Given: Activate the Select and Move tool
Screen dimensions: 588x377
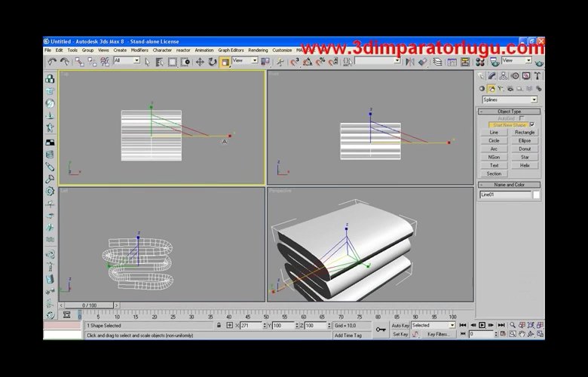Looking at the screenshot, I should pyautogui.click(x=200, y=62).
